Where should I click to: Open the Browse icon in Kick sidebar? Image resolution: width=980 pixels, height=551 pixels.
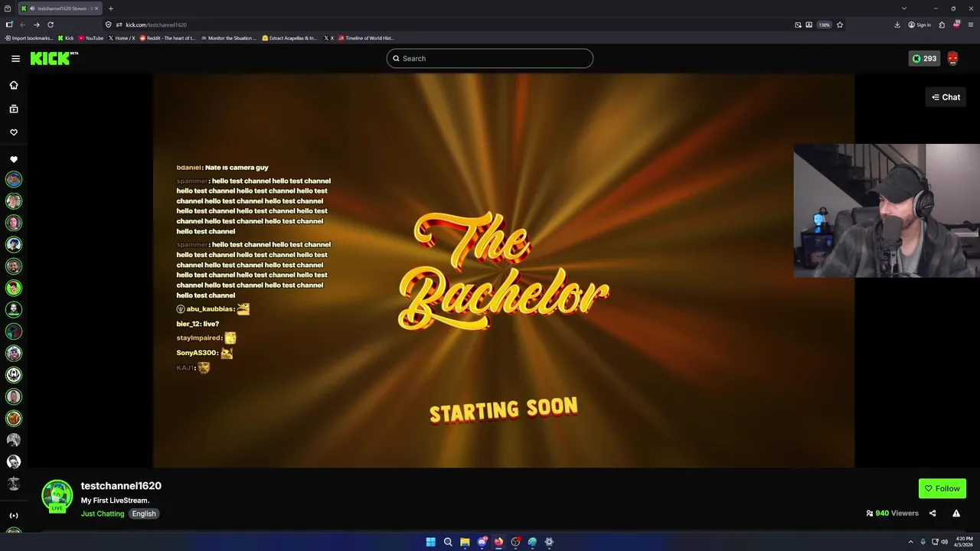tap(14, 109)
